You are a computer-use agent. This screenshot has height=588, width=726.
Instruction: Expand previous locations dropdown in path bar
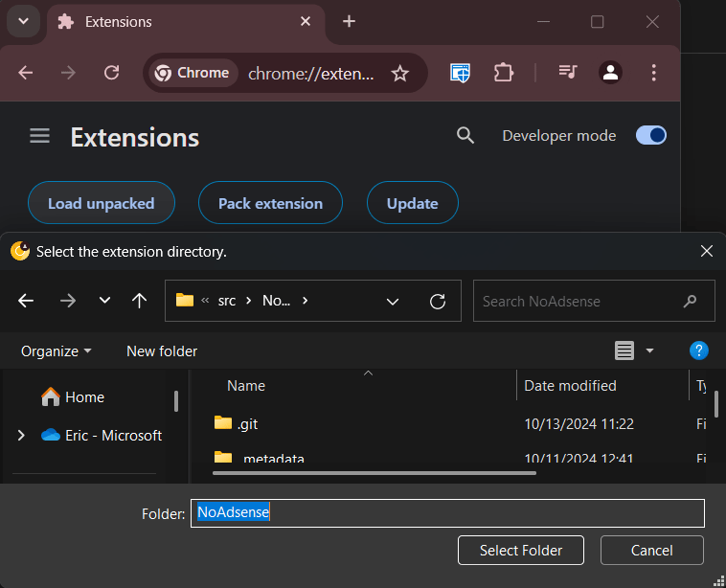click(393, 302)
